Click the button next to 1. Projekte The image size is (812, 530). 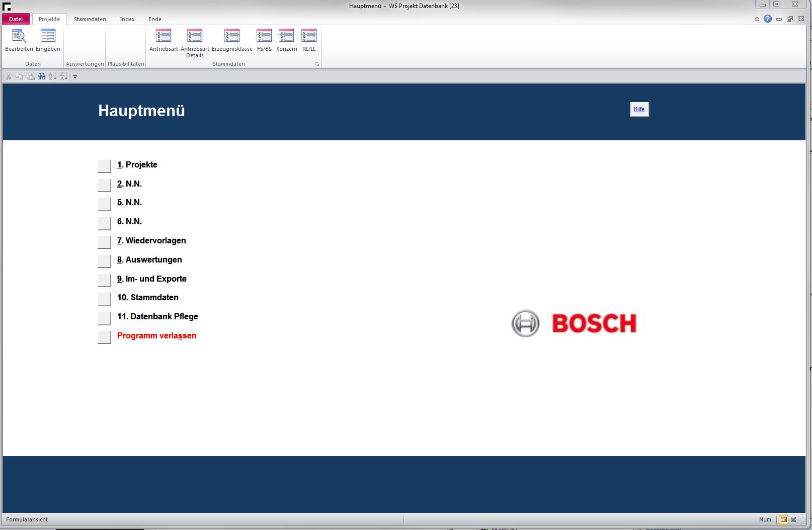(104, 165)
